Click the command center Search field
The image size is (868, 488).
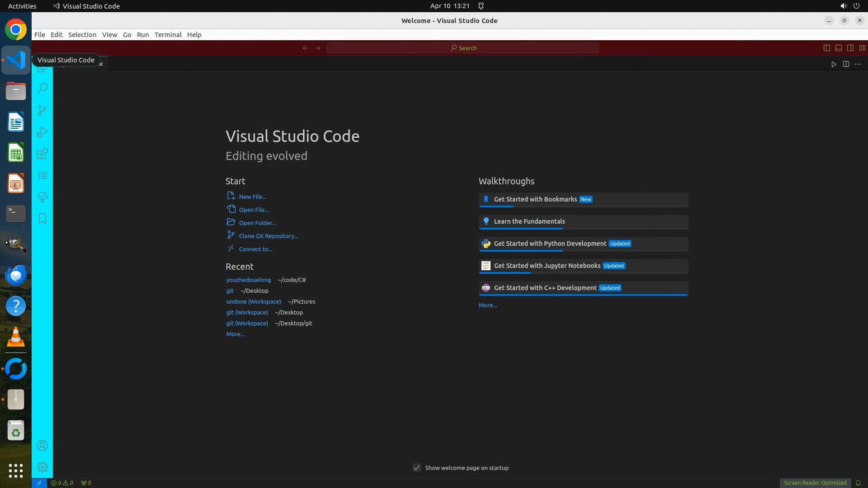[x=463, y=48]
